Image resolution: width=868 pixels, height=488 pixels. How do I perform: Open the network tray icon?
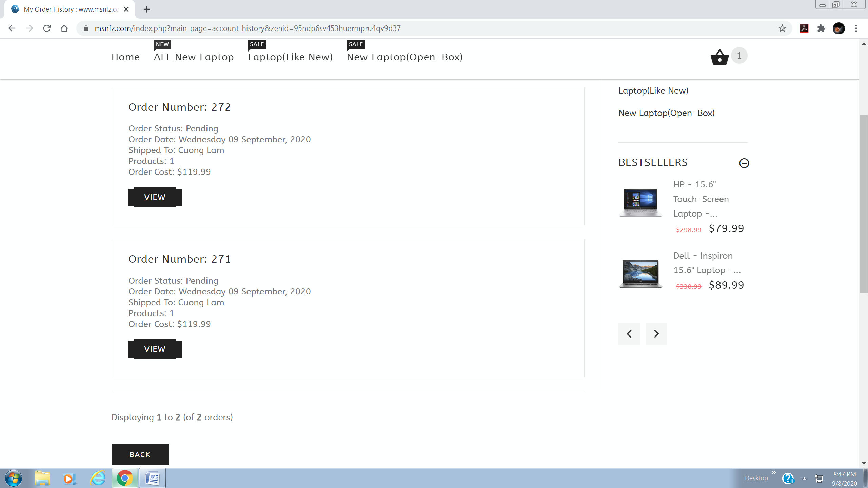pos(819,479)
